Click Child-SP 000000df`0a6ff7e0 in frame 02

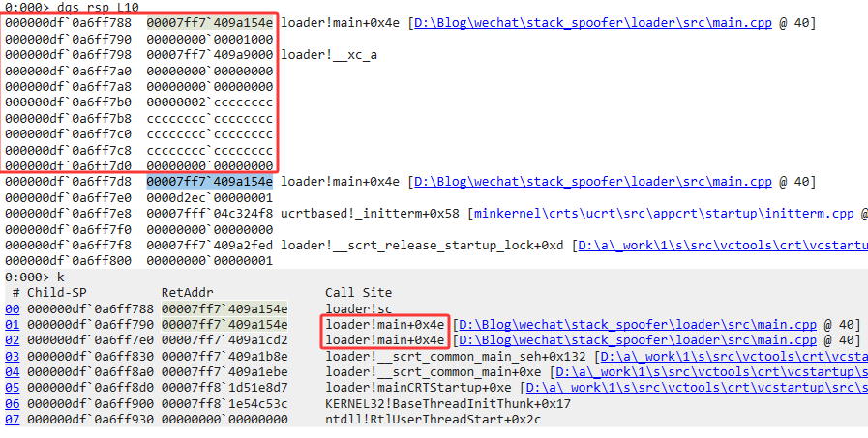[91, 340]
